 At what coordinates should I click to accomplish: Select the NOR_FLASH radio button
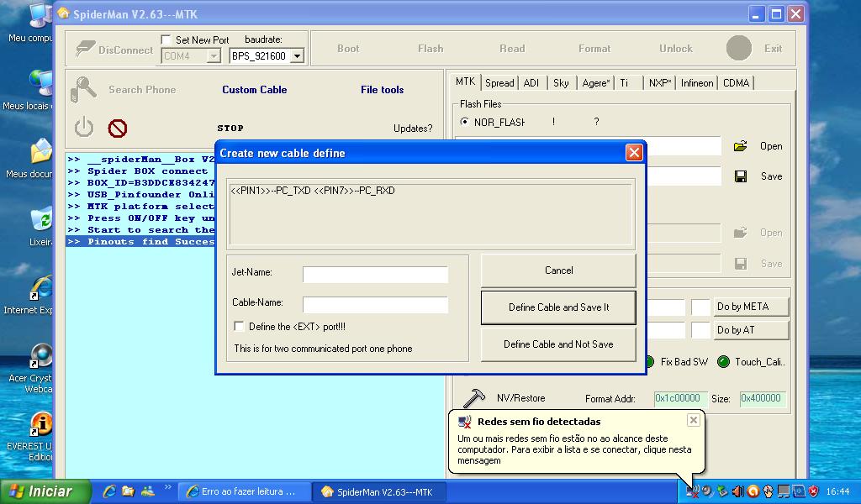(x=464, y=121)
